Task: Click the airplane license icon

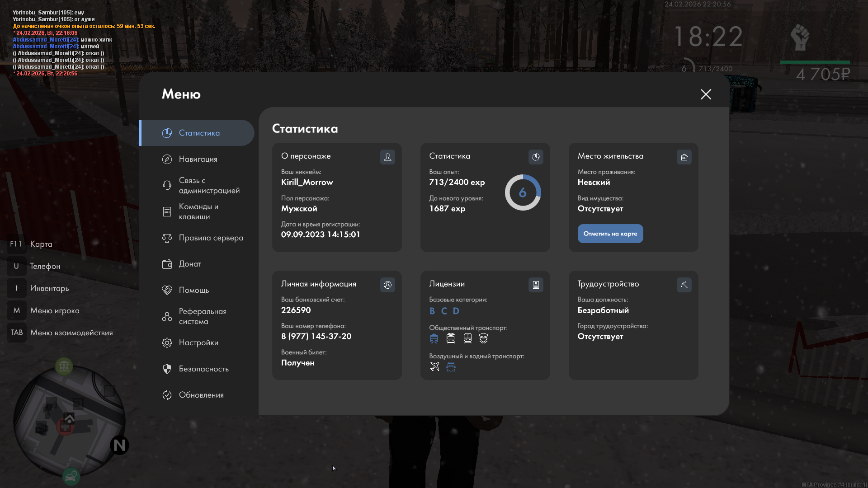Action: (434, 367)
